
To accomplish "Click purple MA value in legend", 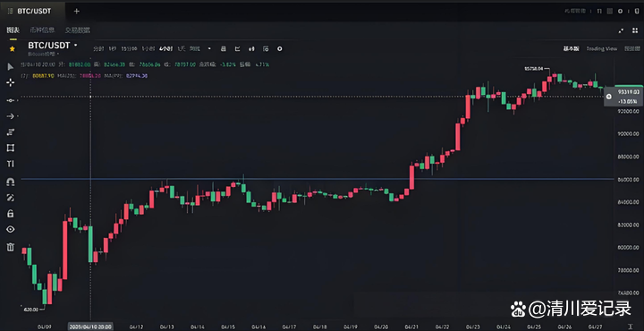I will [136, 75].
